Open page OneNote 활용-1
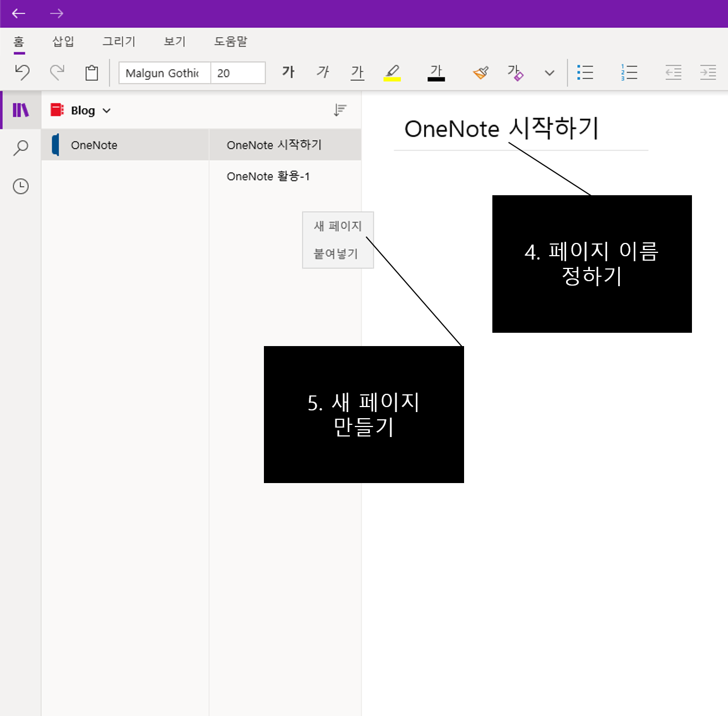This screenshot has height=716, width=728. pyautogui.click(x=285, y=176)
